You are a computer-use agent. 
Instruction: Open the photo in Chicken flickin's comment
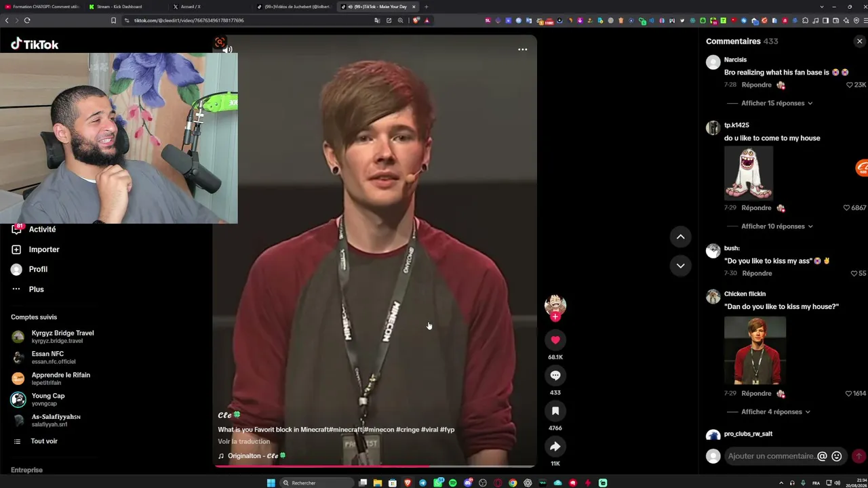coord(755,350)
